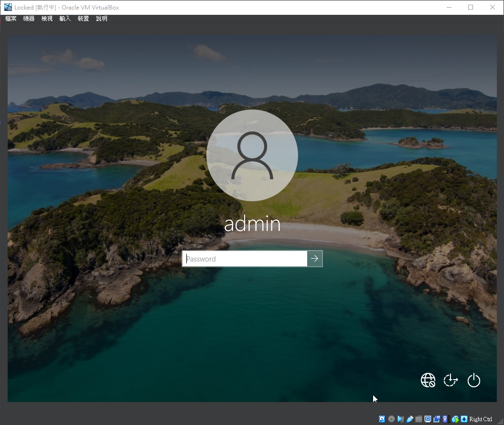Click the V virtualization chip status icon
This screenshot has width=504, height=425.
click(446, 419)
